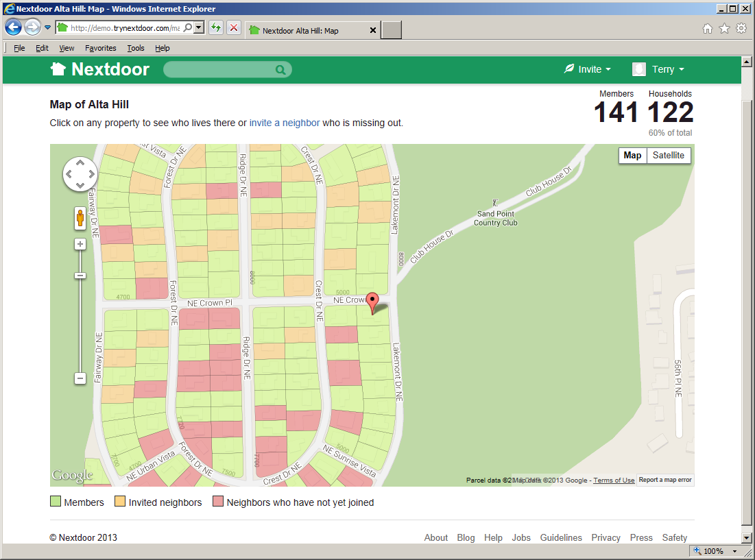755x560 pixels.
Task: Toggle the favorites star for this page
Action: (724, 29)
